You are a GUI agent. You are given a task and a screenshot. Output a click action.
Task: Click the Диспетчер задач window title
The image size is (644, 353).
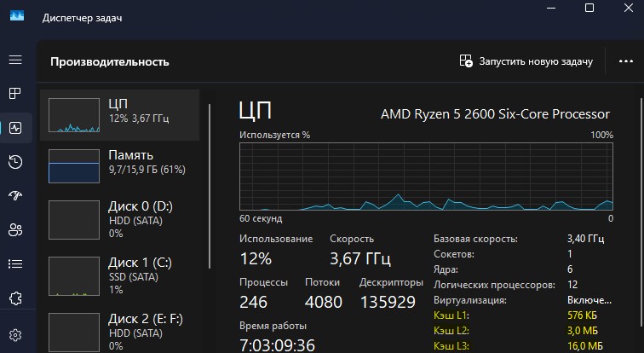coord(82,18)
